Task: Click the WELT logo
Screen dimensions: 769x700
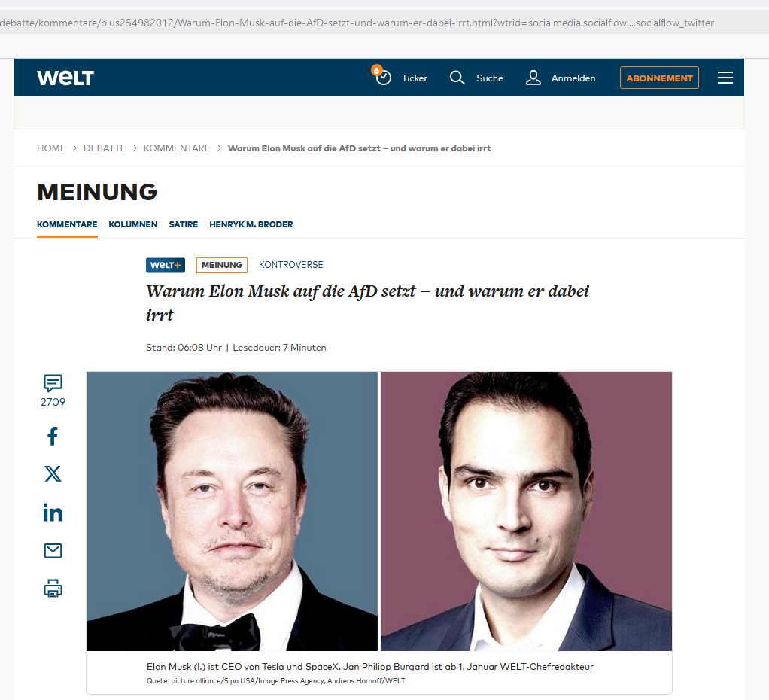Action: tap(65, 78)
